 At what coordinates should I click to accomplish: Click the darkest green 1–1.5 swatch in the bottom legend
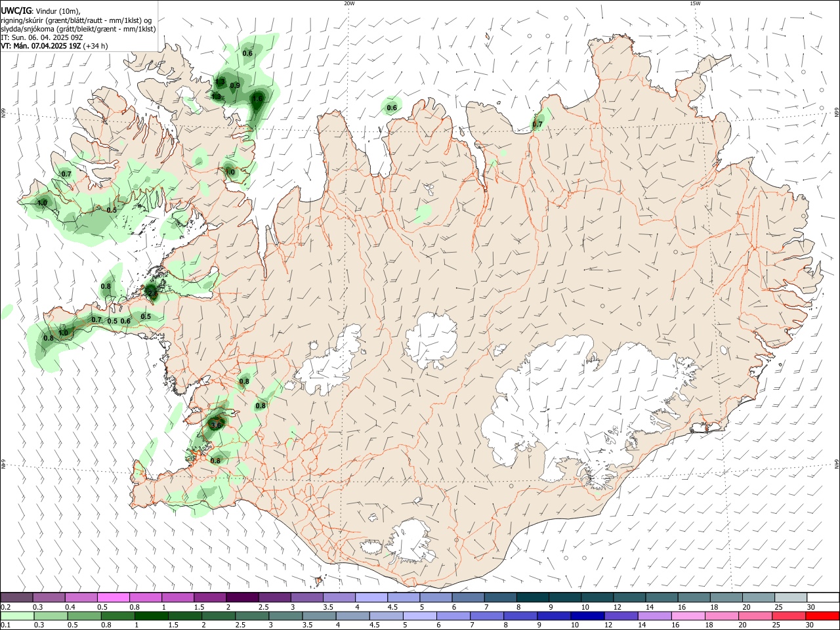pyautogui.click(x=152, y=616)
